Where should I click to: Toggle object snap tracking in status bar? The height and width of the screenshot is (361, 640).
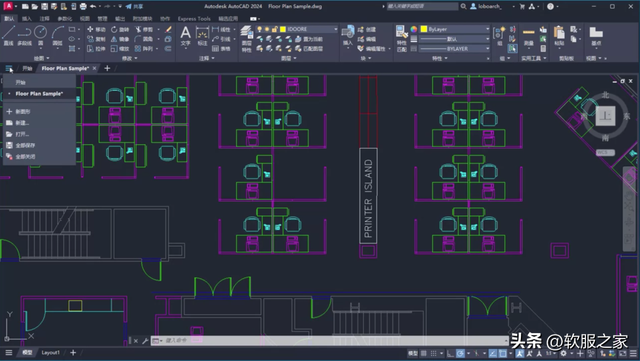493,353
